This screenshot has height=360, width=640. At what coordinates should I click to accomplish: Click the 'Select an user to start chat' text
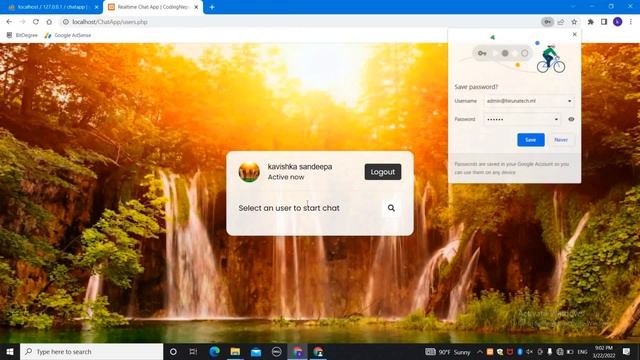coord(289,208)
